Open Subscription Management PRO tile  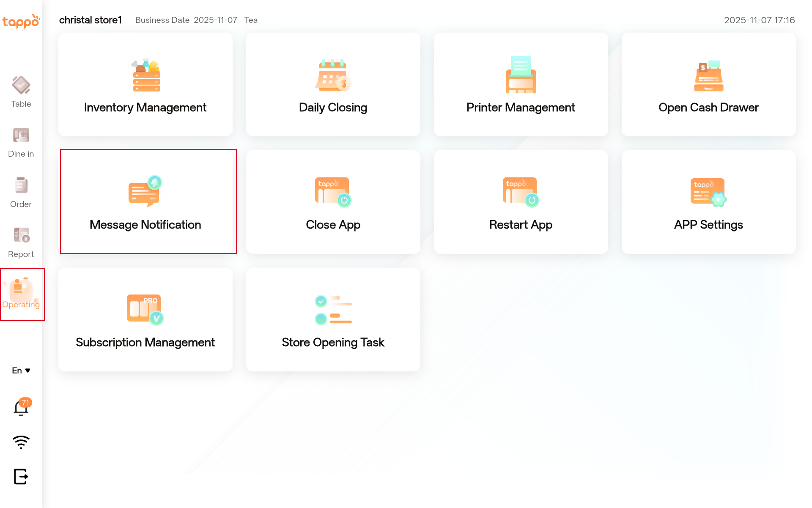coord(145,319)
